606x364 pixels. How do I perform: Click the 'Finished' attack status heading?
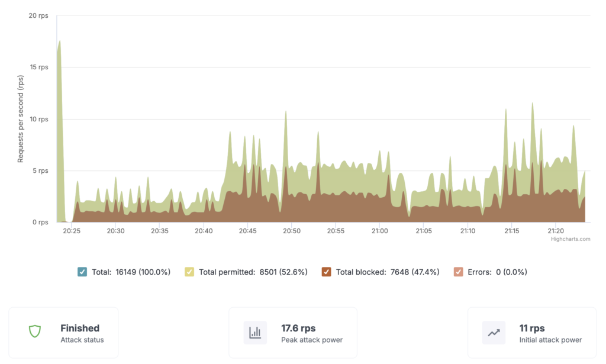[80, 328]
